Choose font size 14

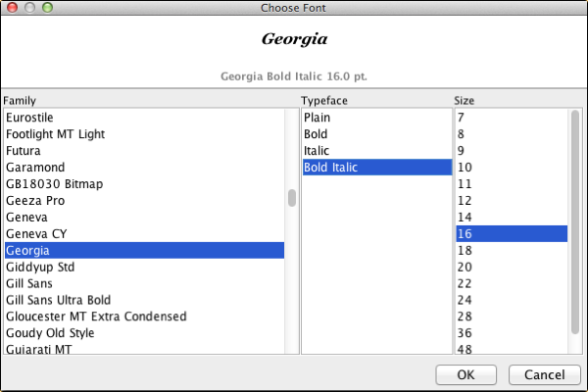point(512,217)
